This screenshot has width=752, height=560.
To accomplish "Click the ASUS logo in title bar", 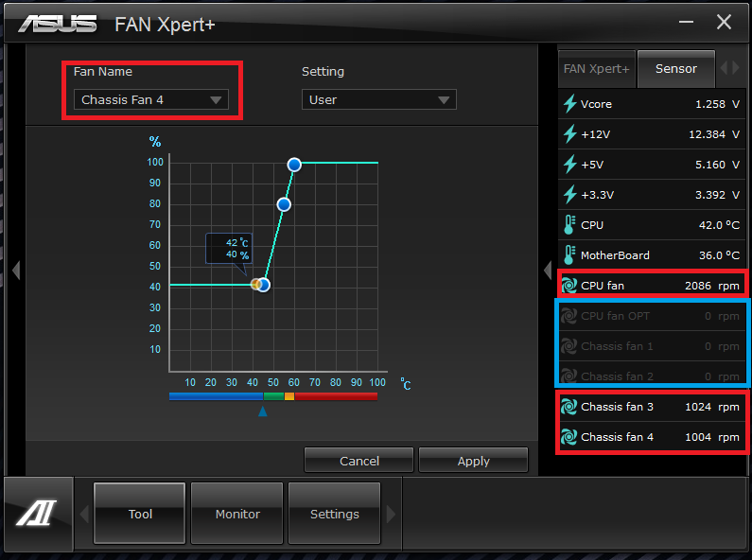I will click(58, 24).
